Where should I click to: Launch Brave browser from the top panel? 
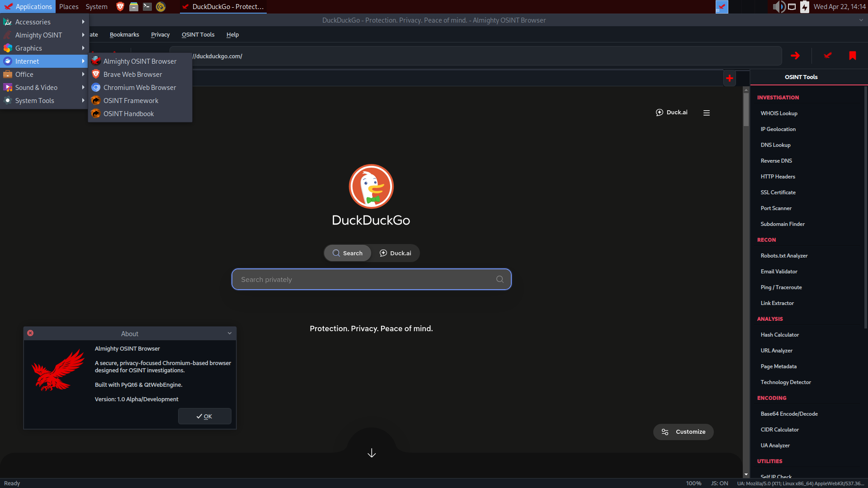coord(120,6)
